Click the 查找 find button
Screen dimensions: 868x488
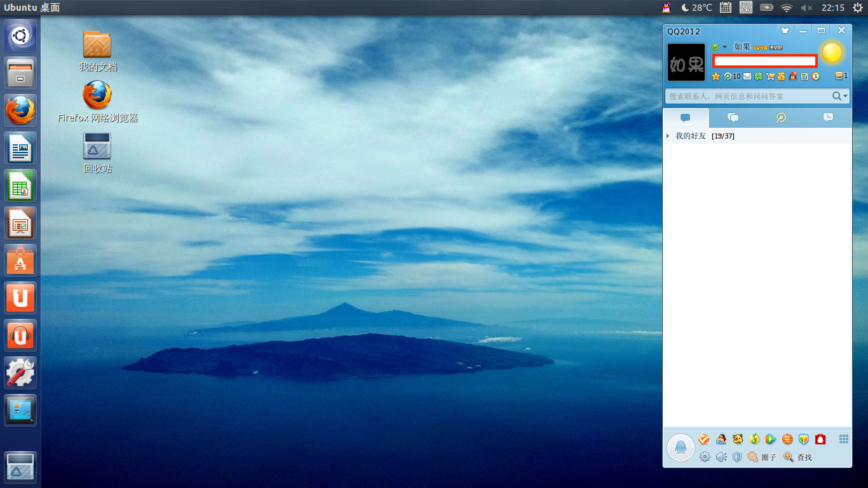pos(797,457)
